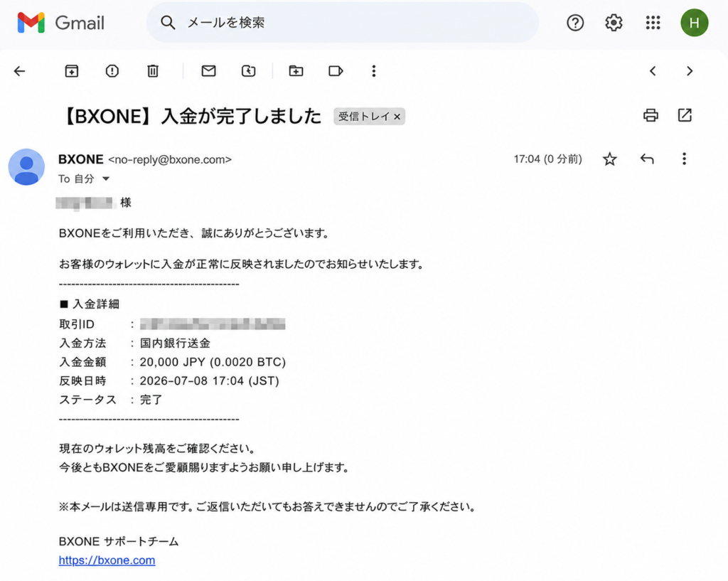Image resolution: width=728 pixels, height=581 pixels.
Task: Click the 入金詳細 heading
Action: (x=96, y=304)
